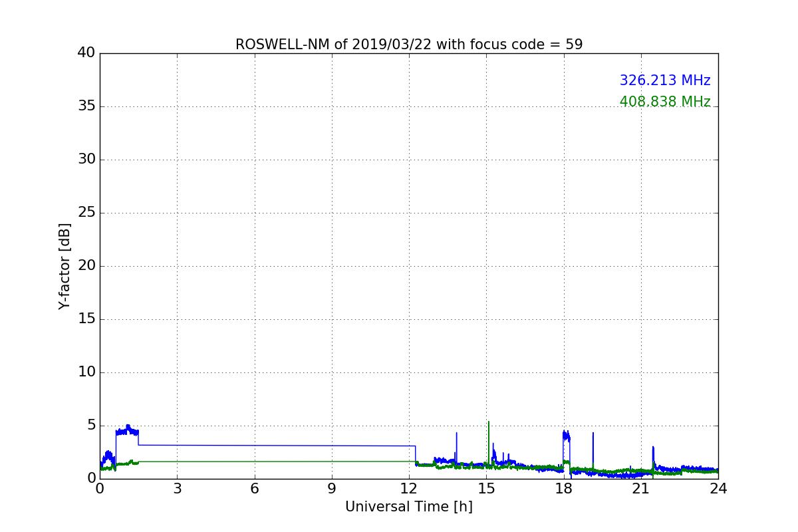Click the y-axis tick label '10'
The width and height of the screenshot is (798, 532).
[x=86, y=372]
